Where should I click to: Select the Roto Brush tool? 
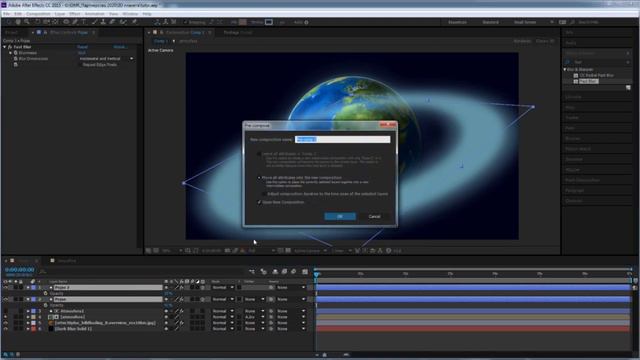click(x=123, y=22)
